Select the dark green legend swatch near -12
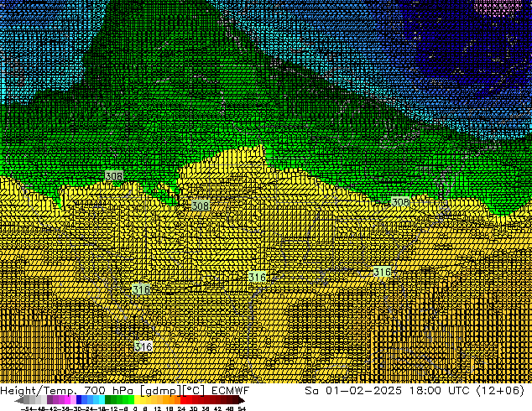Image resolution: width=532 pixels, height=411 pixels. 108,400
